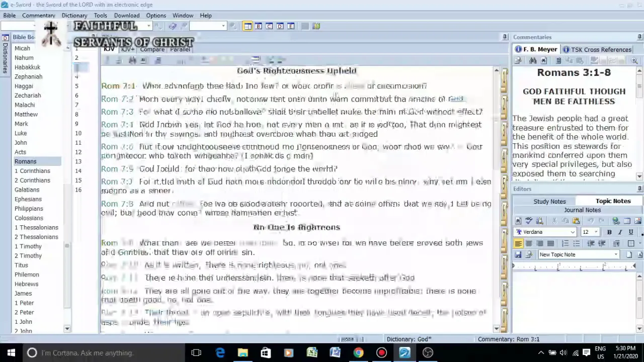Viewport: 644px width, 362px height.
Task: Open the Journal Notes tab
Action: tap(582, 210)
